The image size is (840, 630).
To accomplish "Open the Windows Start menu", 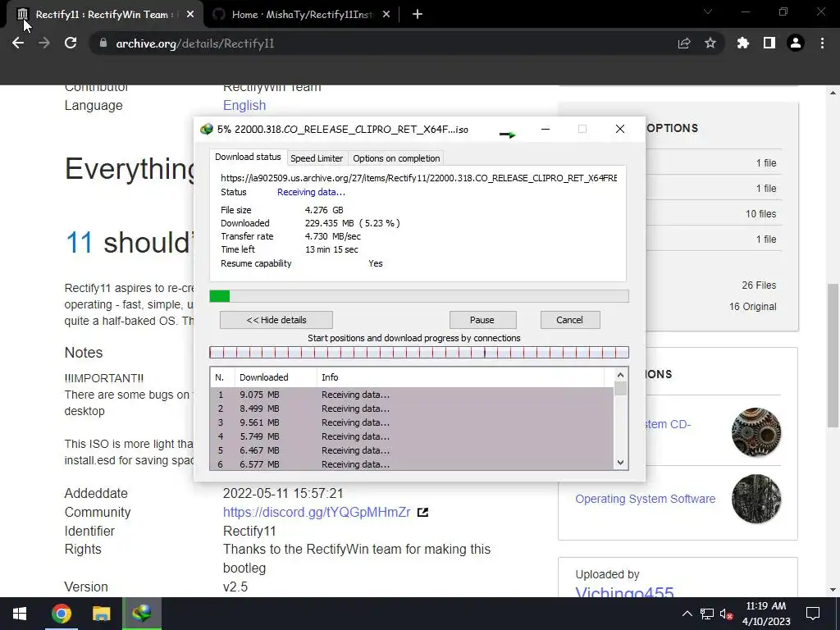I will (20, 614).
